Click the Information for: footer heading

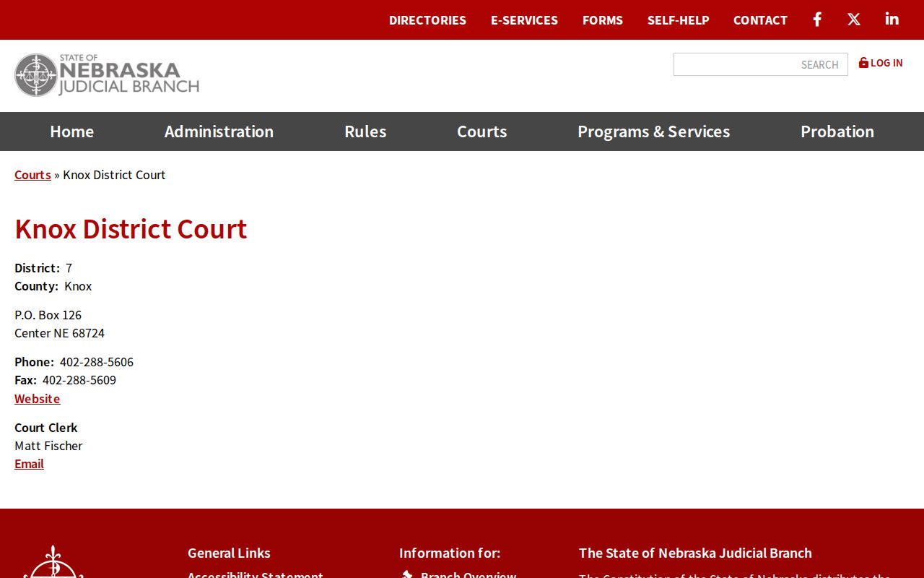point(450,553)
